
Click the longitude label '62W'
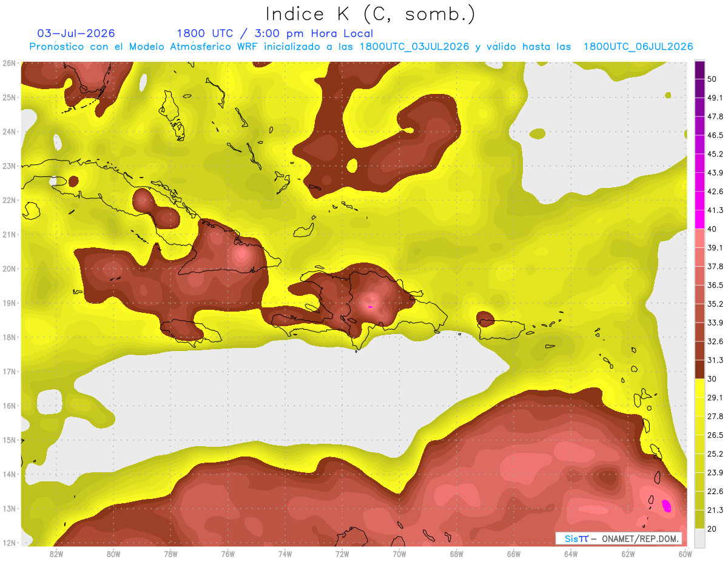click(x=628, y=554)
